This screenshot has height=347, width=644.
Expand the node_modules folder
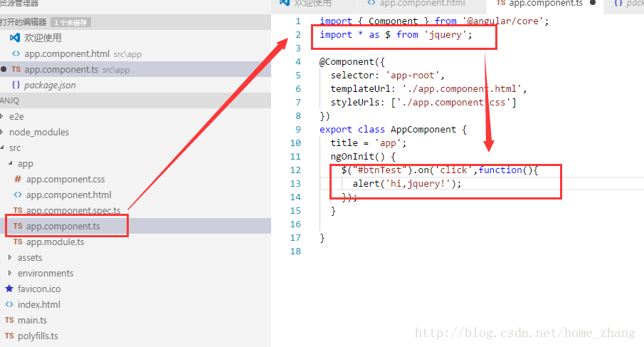pyautogui.click(x=38, y=132)
